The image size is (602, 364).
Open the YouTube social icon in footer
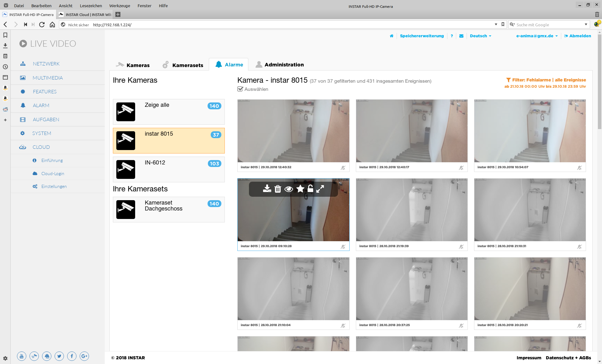(22, 356)
